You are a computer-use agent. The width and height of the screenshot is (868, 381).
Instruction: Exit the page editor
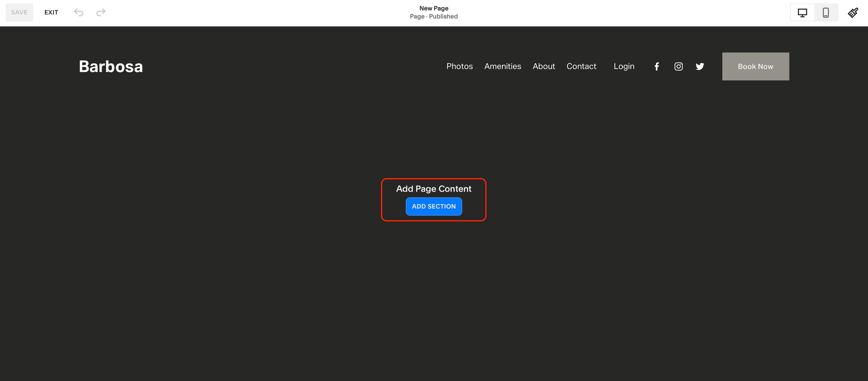tap(51, 12)
